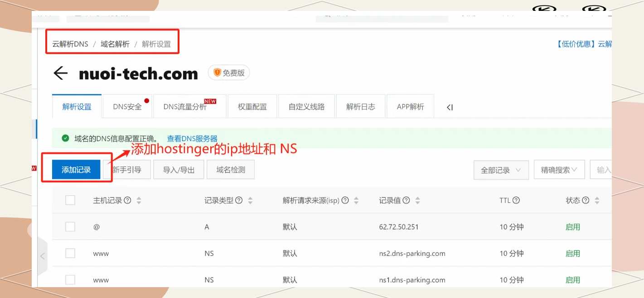The image size is (644, 298).
Task: Click the help icon next to 主机记录
Action: 127,200
